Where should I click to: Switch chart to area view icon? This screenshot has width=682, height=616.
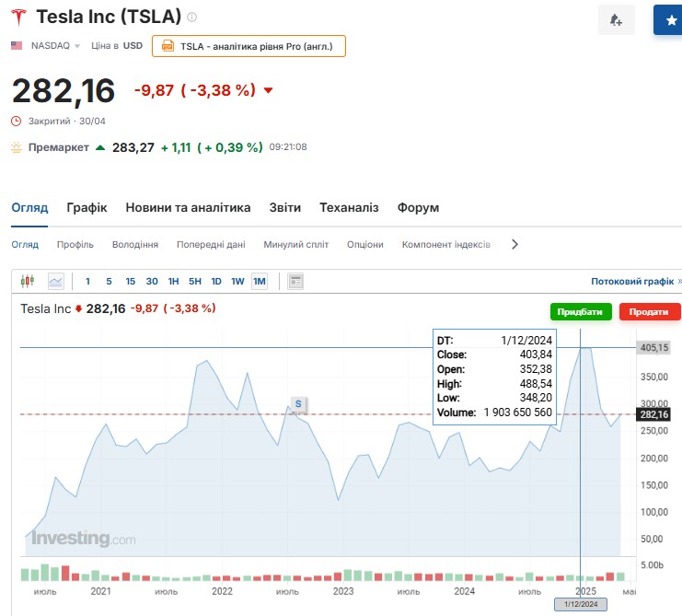(x=56, y=281)
